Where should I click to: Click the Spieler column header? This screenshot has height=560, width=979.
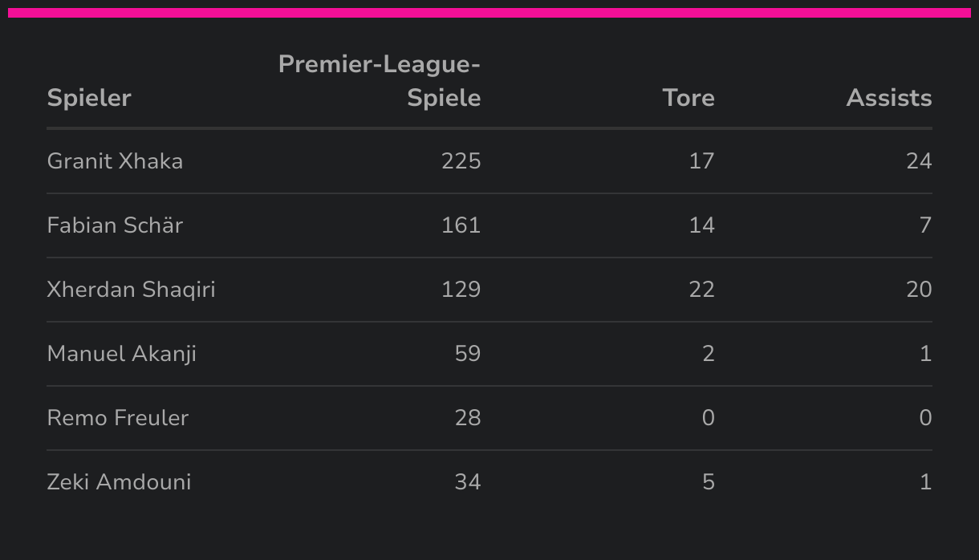click(x=89, y=98)
